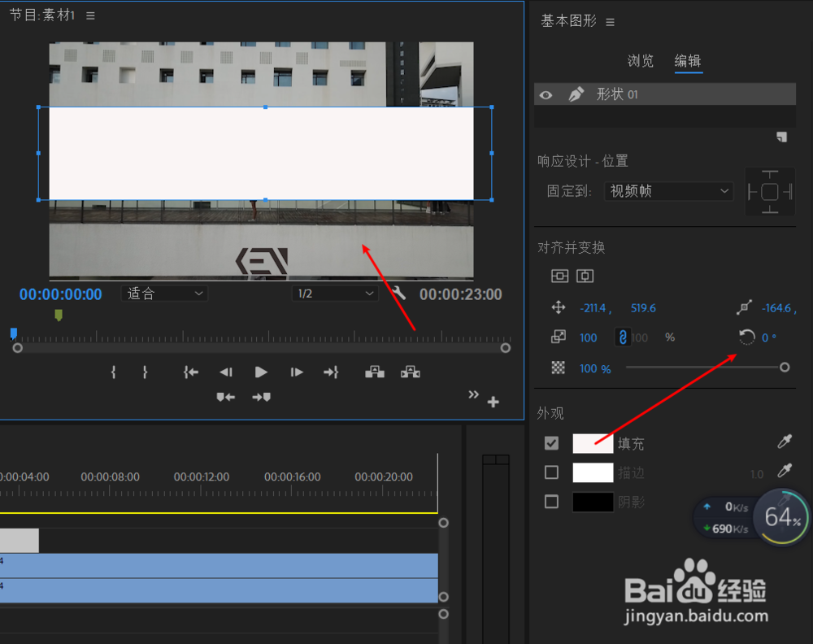Click upper blue video clip track

219,566
